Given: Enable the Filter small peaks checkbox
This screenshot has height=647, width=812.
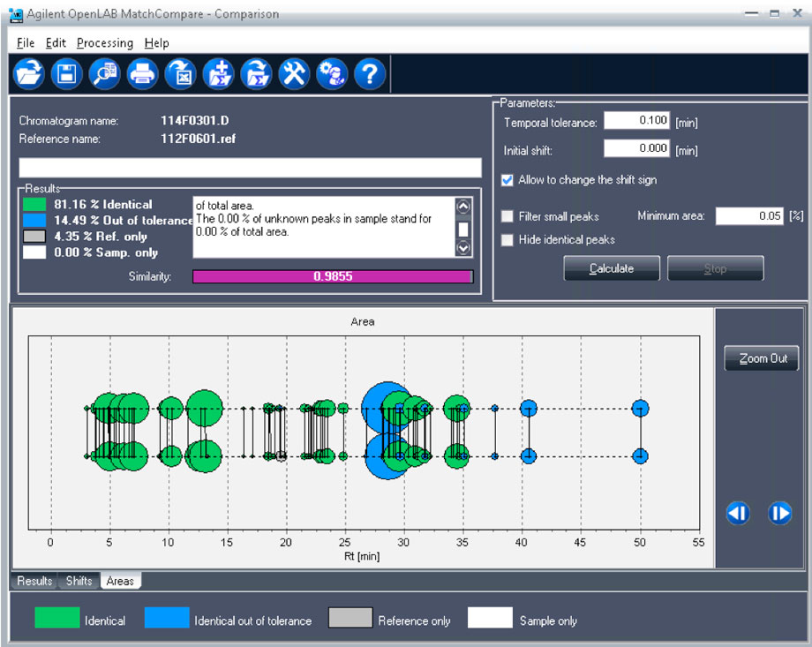Looking at the screenshot, I should click(507, 216).
